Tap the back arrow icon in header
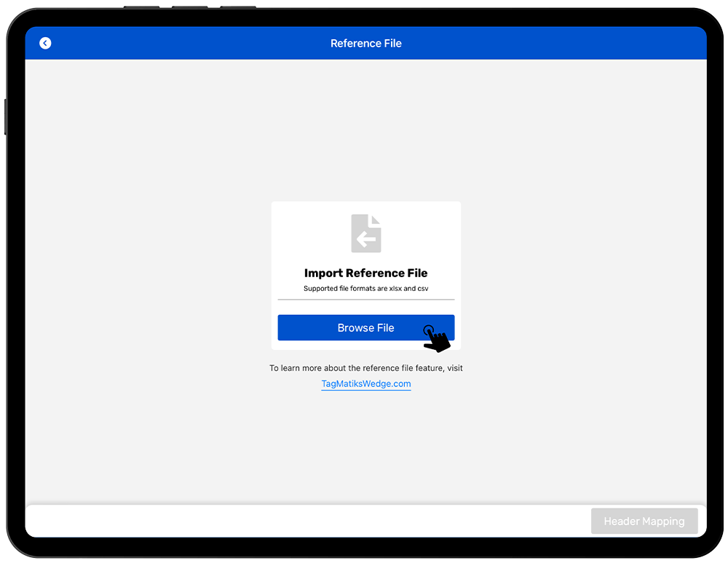The image size is (728, 563). click(45, 44)
